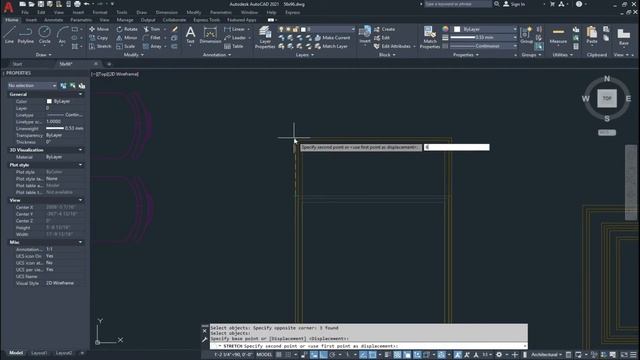Activate the Scale tool
This screenshot has width=640, height=360.
pyautogui.click(x=126, y=46)
